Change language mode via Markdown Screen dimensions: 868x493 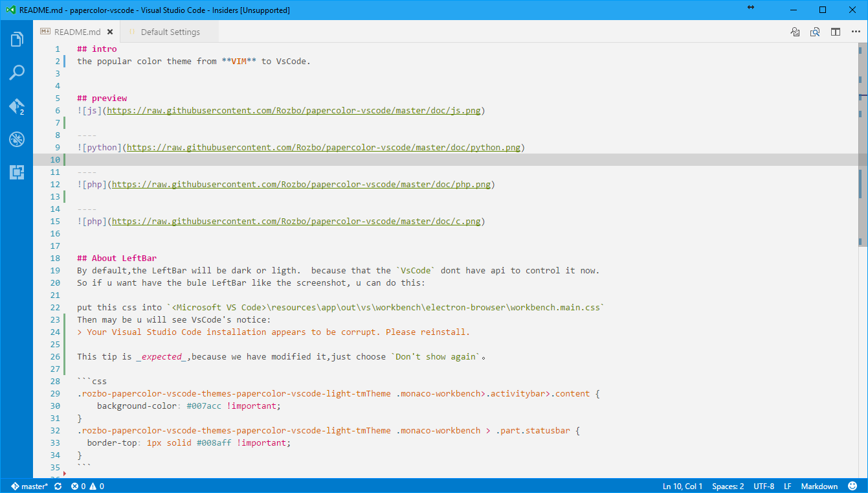819,486
